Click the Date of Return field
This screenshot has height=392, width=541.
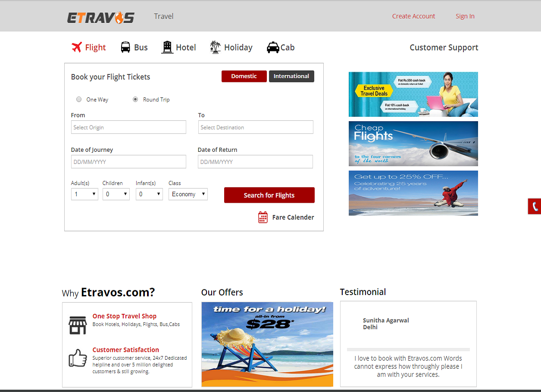(x=255, y=162)
